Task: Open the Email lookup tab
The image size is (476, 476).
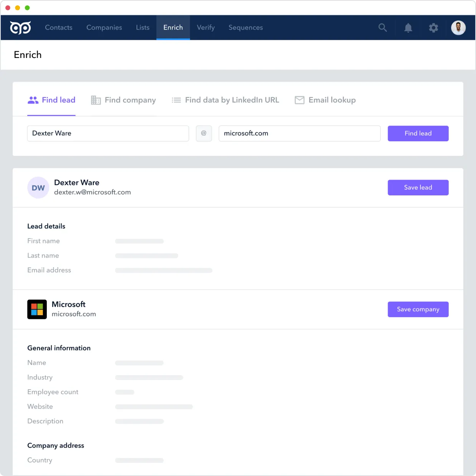Action: (x=325, y=100)
